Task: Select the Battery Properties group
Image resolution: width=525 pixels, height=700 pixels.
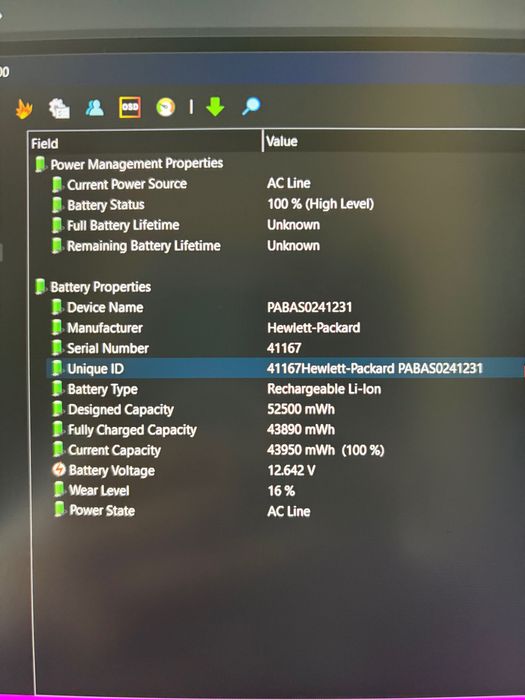Action: [x=279, y=287]
